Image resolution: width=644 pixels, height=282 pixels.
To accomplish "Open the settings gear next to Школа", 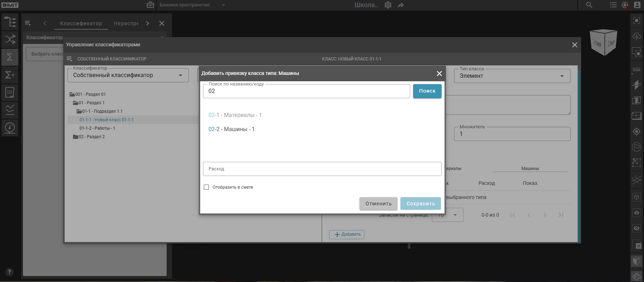I will 388,5.
